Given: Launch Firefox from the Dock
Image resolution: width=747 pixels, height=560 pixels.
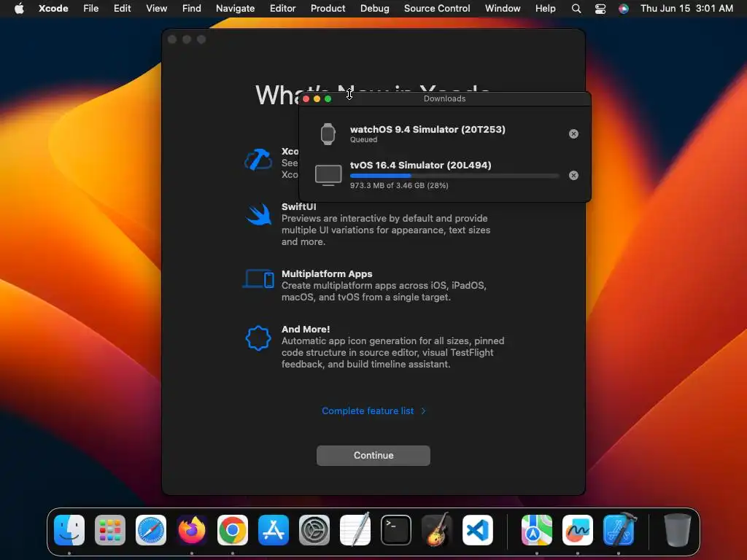Looking at the screenshot, I should pos(192,530).
